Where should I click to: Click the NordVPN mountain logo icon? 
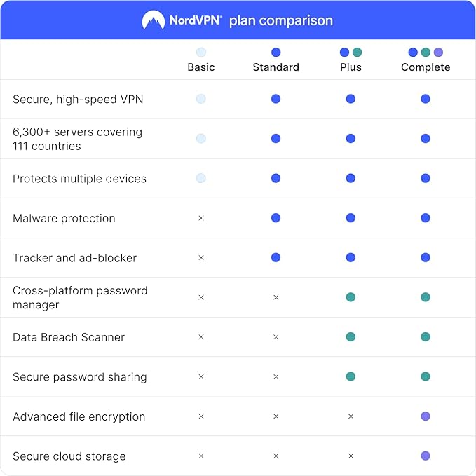(153, 20)
